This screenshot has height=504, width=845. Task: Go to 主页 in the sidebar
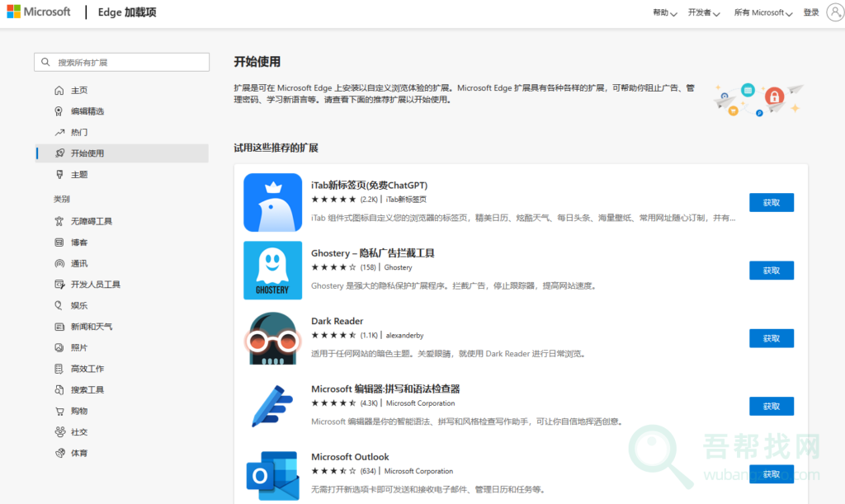point(79,91)
